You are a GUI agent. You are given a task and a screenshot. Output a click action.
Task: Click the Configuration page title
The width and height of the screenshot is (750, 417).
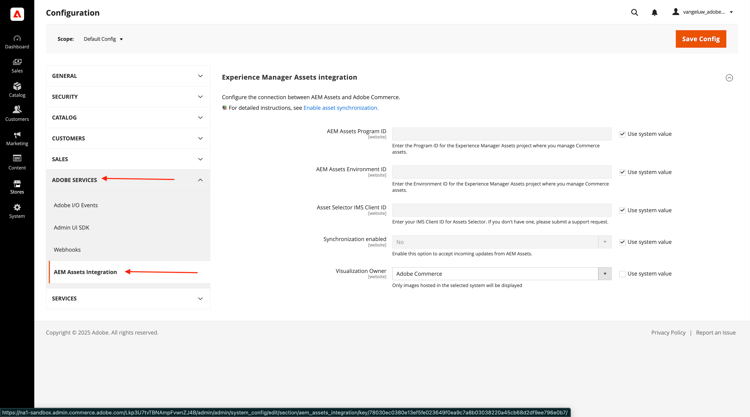coord(73,13)
